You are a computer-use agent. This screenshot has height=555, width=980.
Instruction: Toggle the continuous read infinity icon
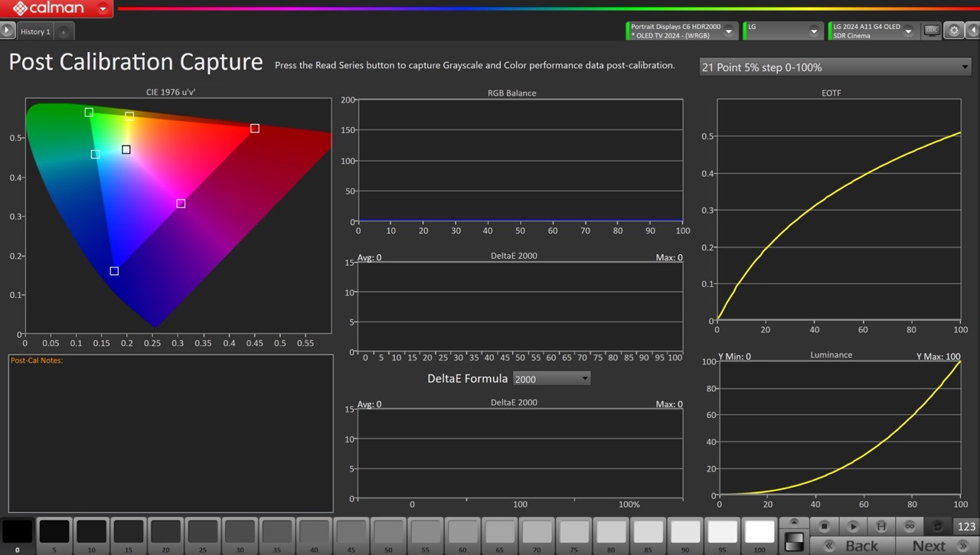[x=910, y=527]
